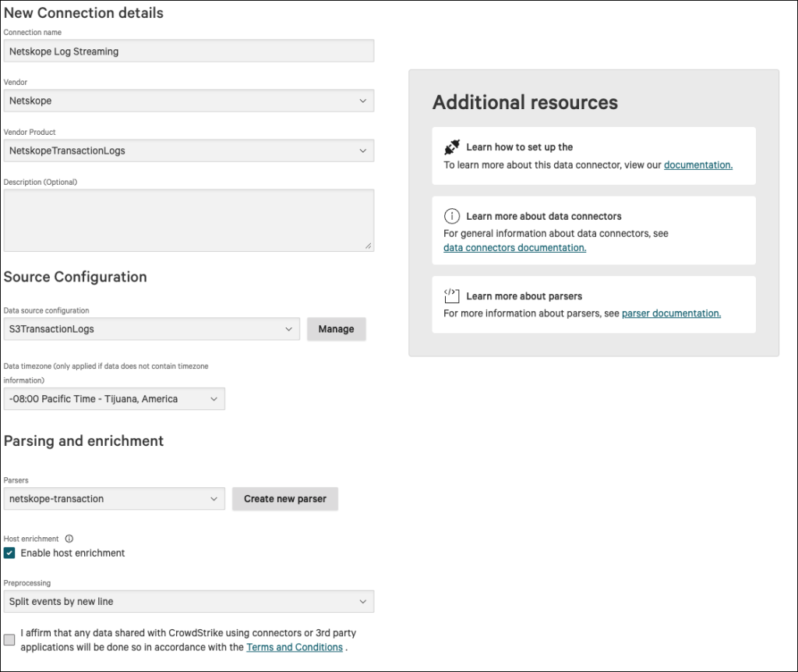Click the 'Host enrichment' label
The image size is (798, 672).
tap(31, 539)
